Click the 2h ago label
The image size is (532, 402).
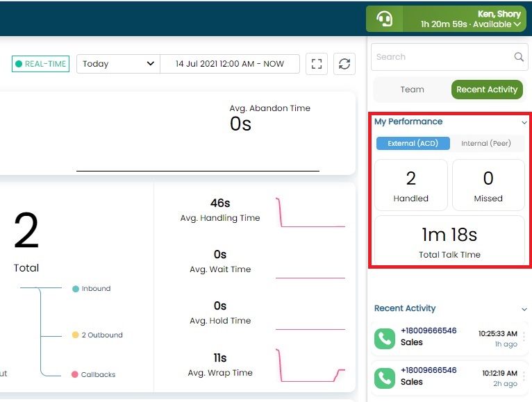505,384
